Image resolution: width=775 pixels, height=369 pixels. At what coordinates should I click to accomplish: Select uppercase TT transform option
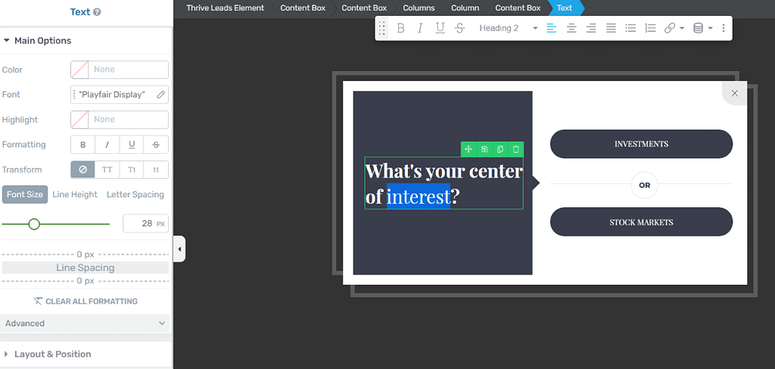point(107,169)
